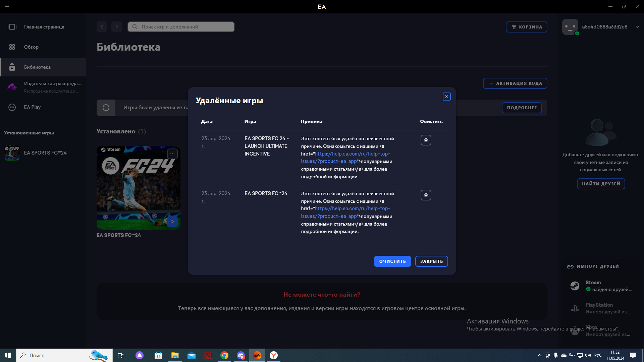Click the ЗАКРЫТЬ button
The height and width of the screenshot is (362, 644).
click(x=431, y=261)
